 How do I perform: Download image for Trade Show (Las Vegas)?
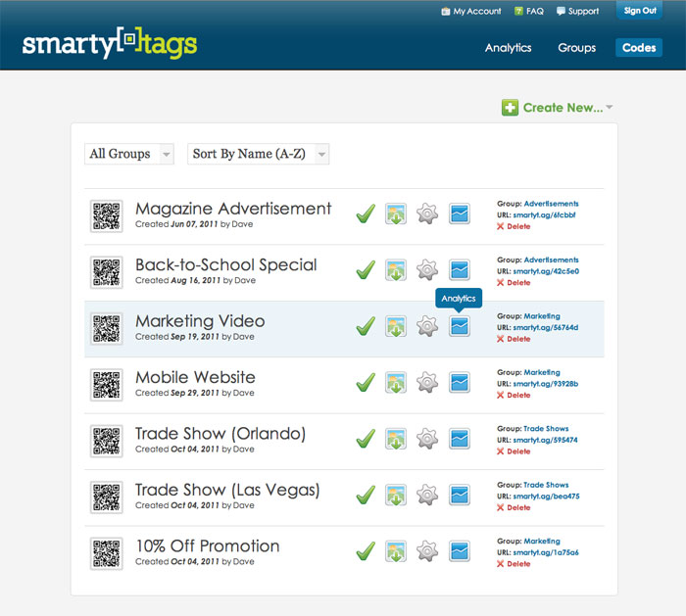395,495
